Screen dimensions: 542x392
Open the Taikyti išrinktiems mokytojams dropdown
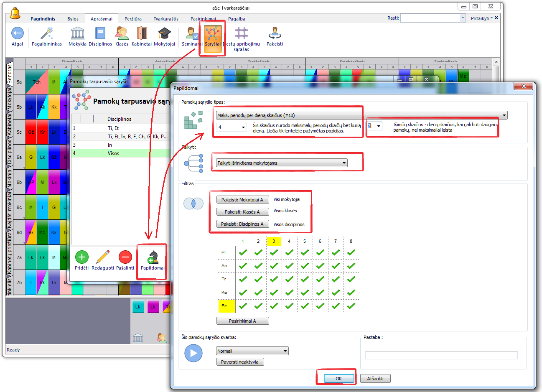(x=344, y=163)
